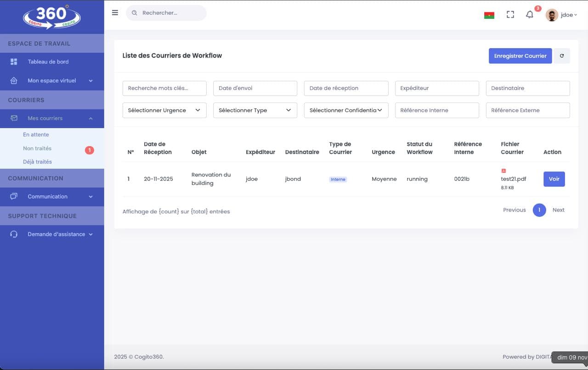Screen dimensions: 588x370
Task: Click the Cogito 360 logo
Action: (52, 17)
